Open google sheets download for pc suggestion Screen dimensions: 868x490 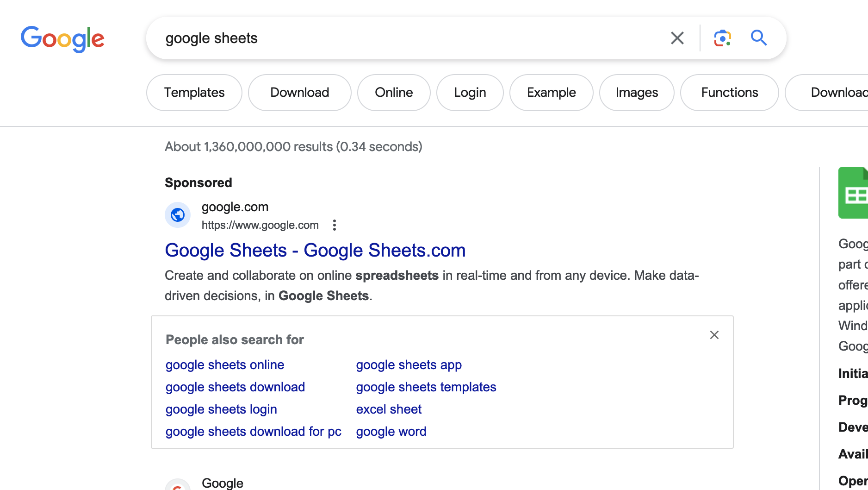[x=254, y=432]
